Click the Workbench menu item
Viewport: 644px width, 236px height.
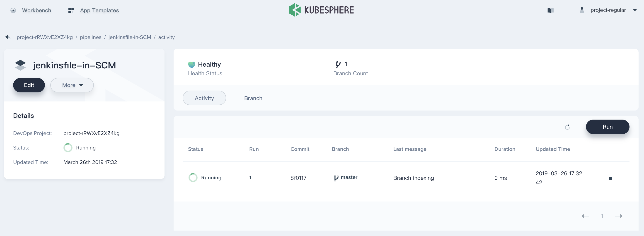[36, 10]
